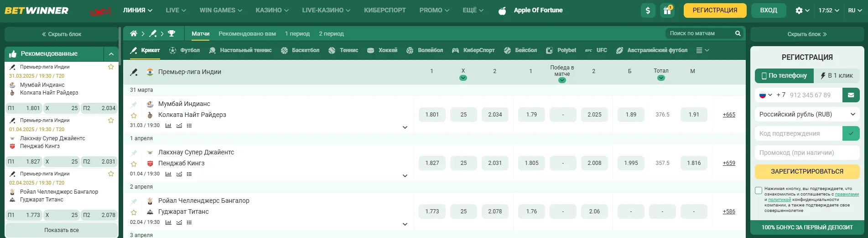Click the green envelope icon beside phone field
Screen dimensions: 868x238
(x=851, y=95)
